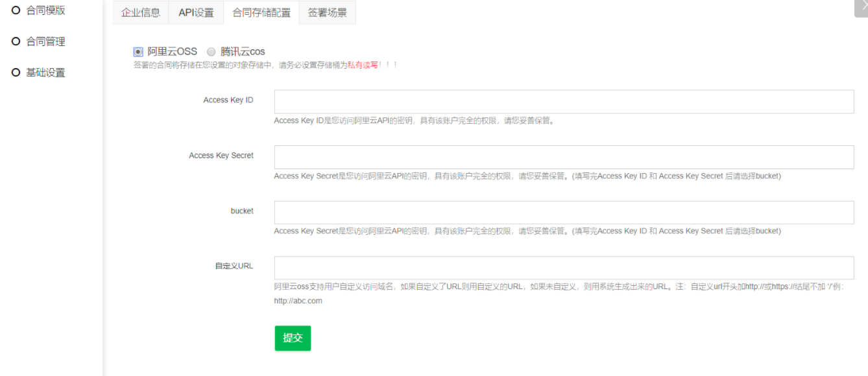
Task: Open the 企业信息 tab
Action: pyautogui.click(x=141, y=12)
